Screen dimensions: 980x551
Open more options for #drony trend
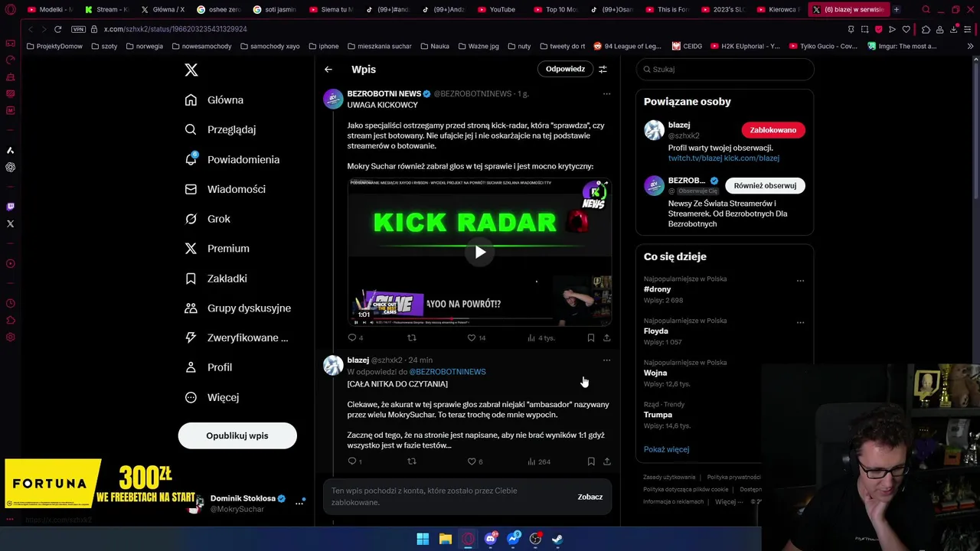[800, 281]
